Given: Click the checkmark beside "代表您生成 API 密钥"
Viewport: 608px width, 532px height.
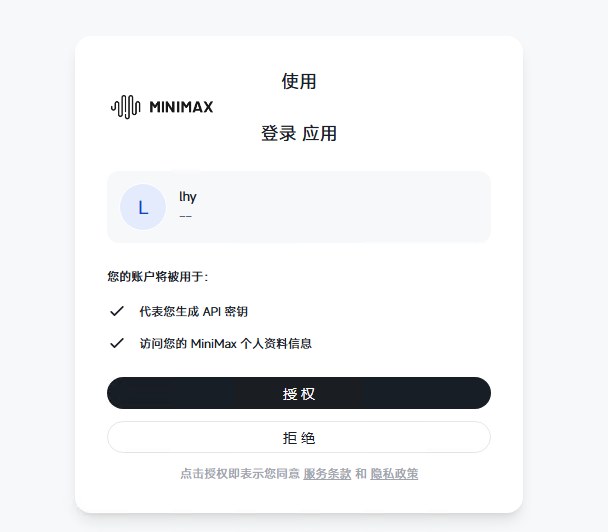Looking at the screenshot, I should 117,311.
